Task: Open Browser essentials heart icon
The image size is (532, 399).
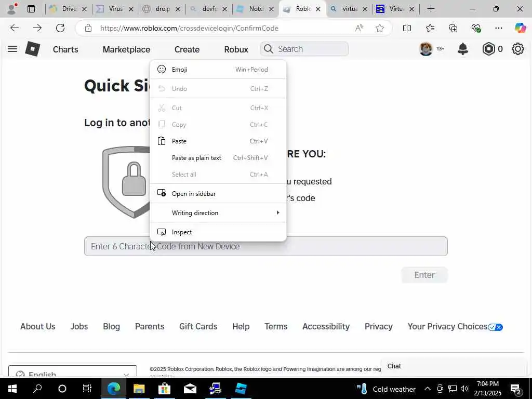Action: tap(476, 28)
